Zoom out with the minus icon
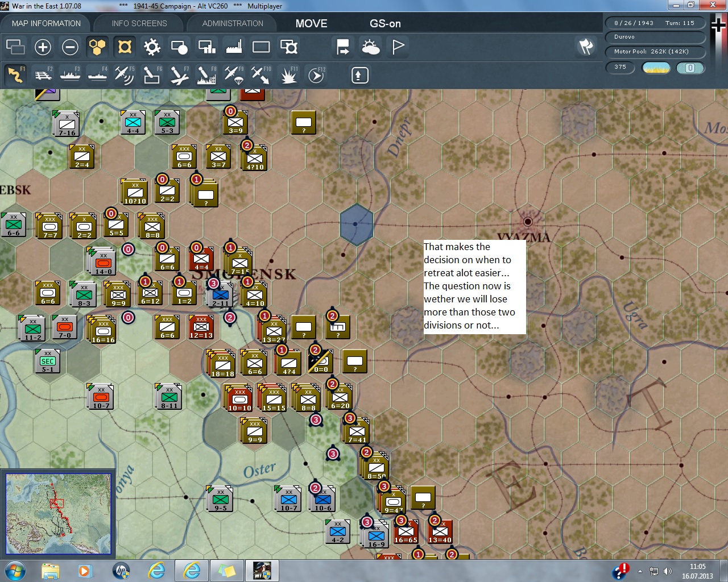The height and width of the screenshot is (582, 728). (x=70, y=47)
